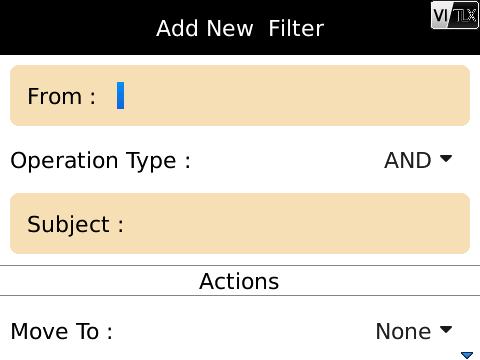Screen dimensions: 480x360
Task: Focus the Subject input field
Action: (x=240, y=224)
